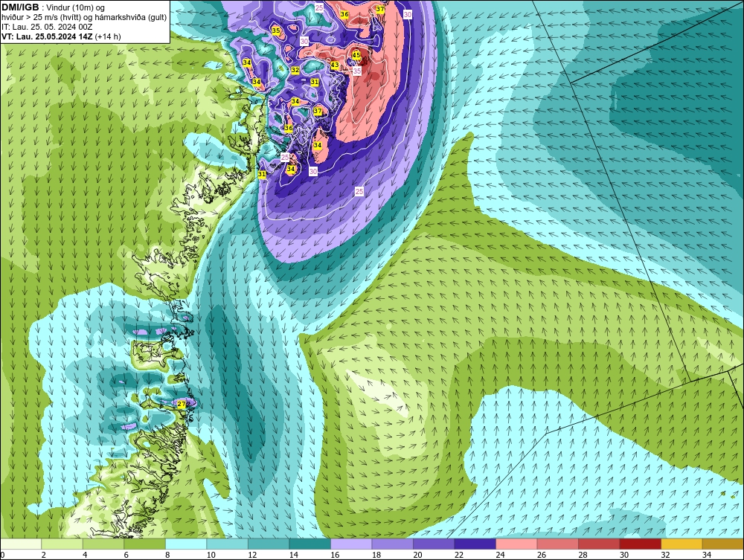The image size is (744, 560).
Task: Click the line 'hviður > 25 m/s (hvítt) og hámarkshviða (gult)'
Action: 84,18
